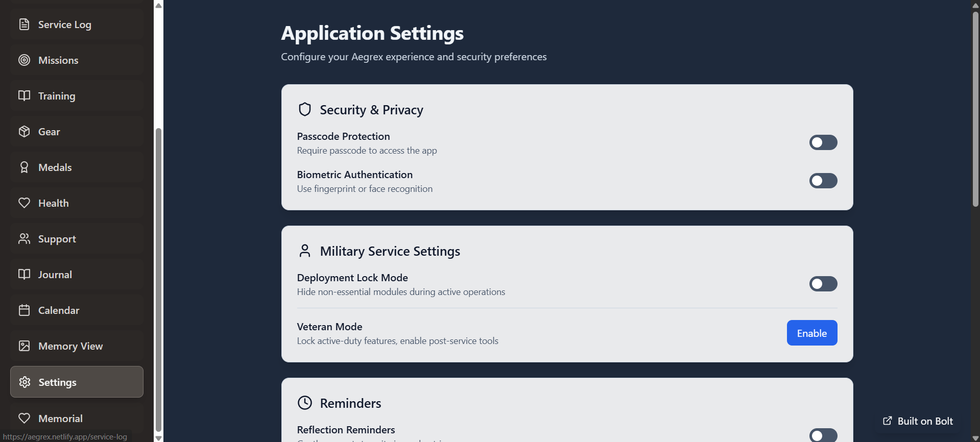Click the Health heart icon
Image resolution: width=980 pixels, height=442 pixels.
tap(24, 203)
